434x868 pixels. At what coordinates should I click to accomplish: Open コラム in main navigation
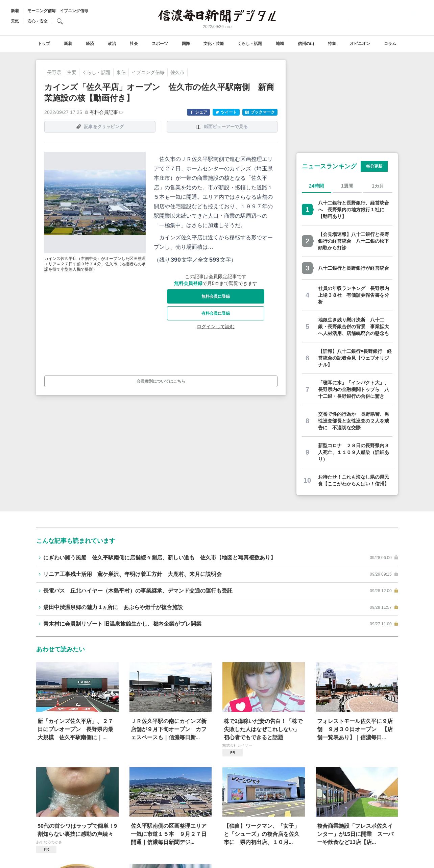coord(390,44)
